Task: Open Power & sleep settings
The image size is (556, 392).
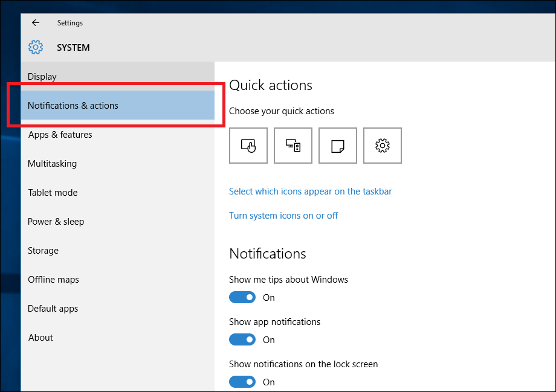Action: pos(118,222)
